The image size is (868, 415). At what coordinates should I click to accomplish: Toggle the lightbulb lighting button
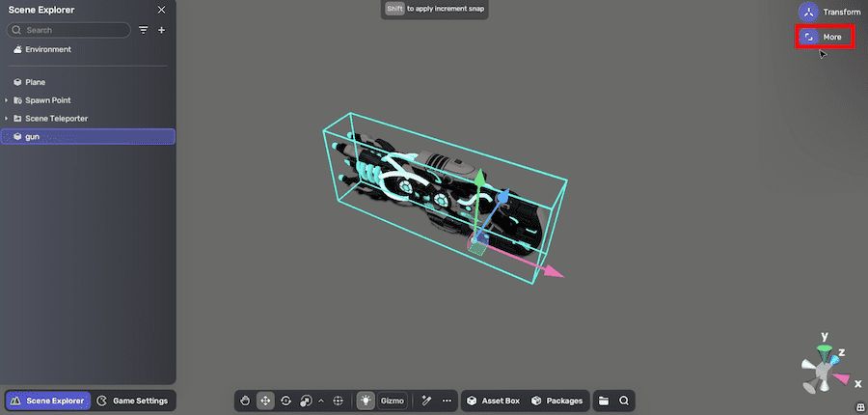tap(366, 401)
